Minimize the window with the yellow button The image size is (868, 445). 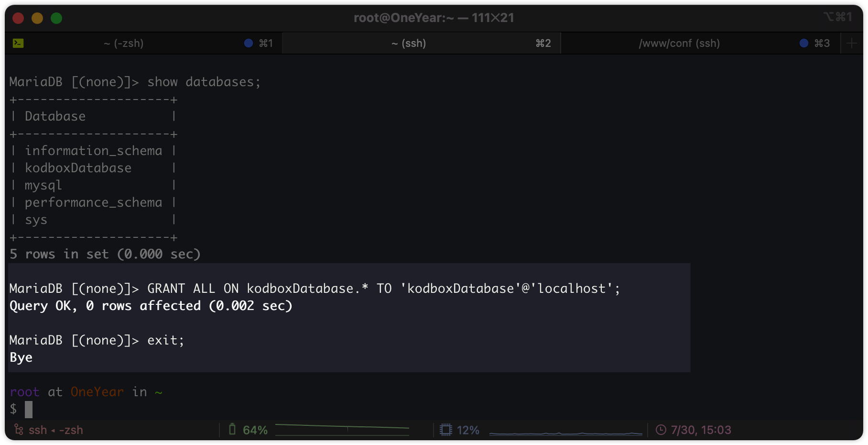(x=37, y=18)
